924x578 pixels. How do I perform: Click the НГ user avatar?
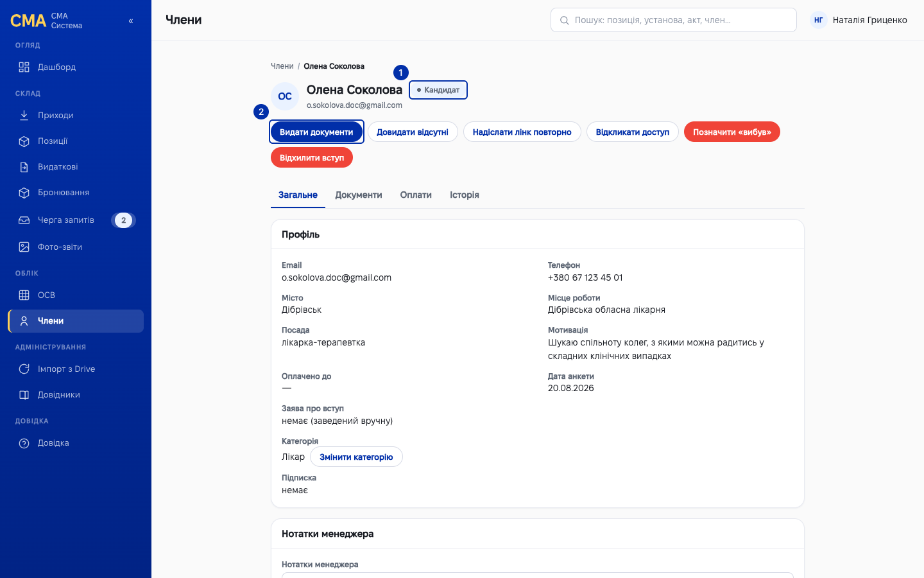819,20
